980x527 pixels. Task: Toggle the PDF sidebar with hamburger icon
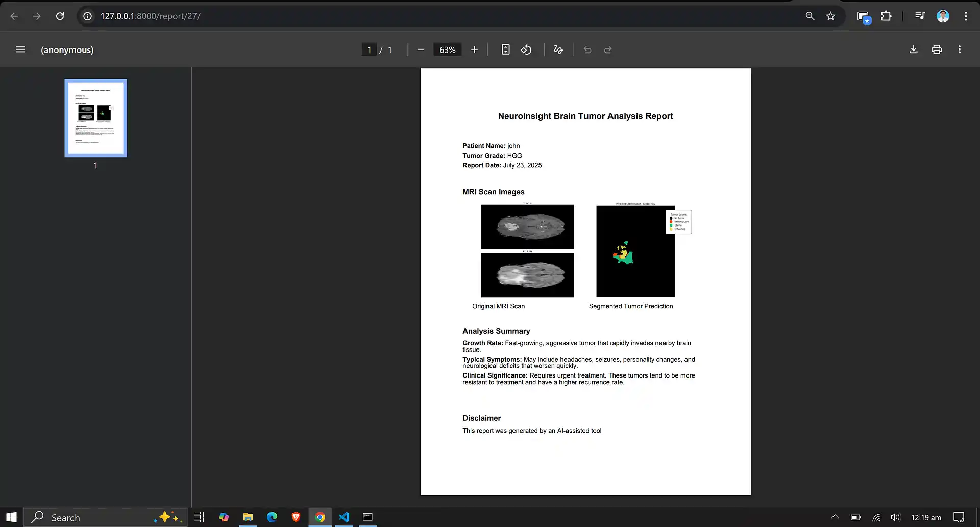[x=20, y=49]
